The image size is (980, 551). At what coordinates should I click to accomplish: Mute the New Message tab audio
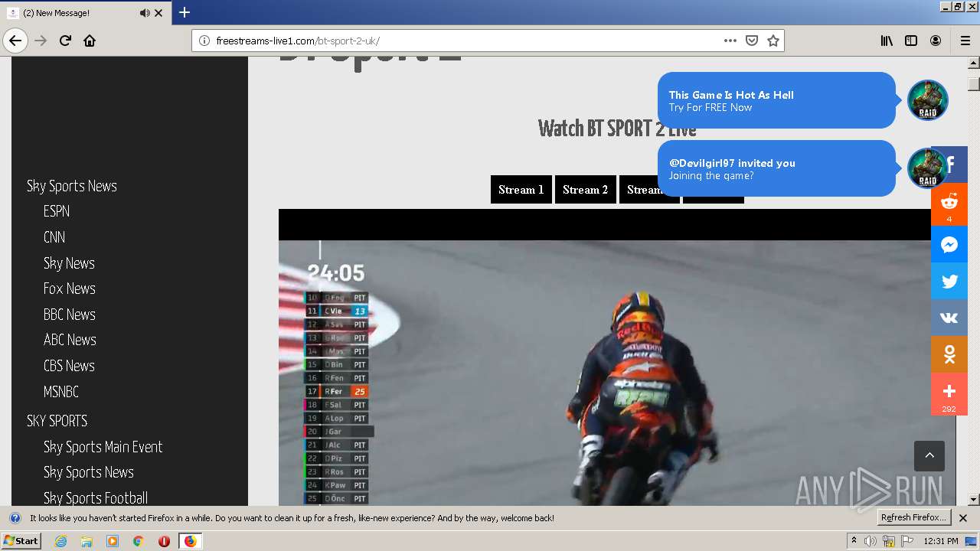point(145,13)
